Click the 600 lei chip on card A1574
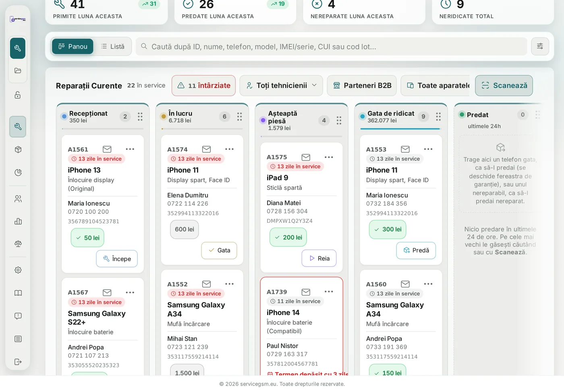 click(185, 229)
